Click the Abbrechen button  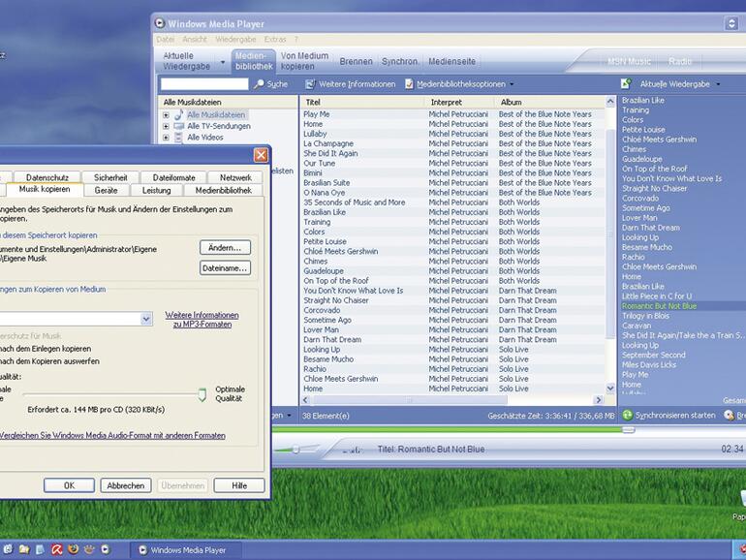tap(126, 485)
